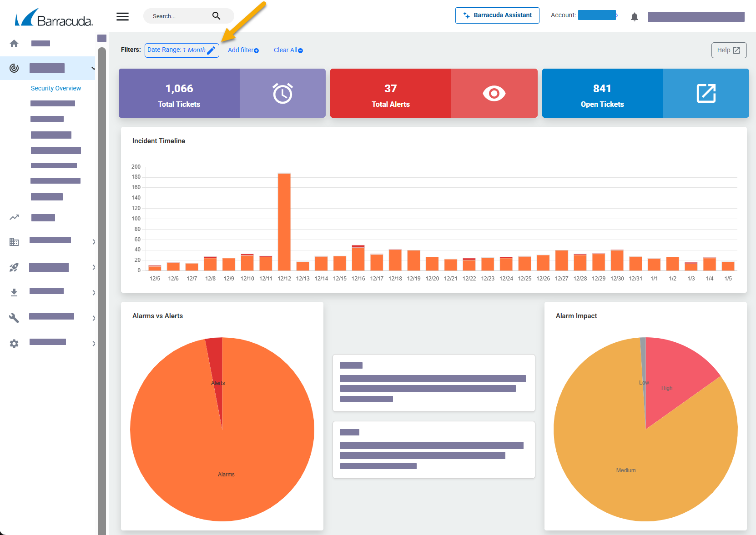Click the gear settings icon in sidebar

[14, 343]
